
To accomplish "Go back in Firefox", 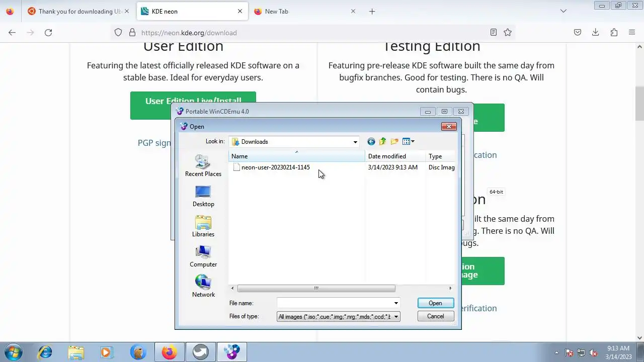I will pyautogui.click(x=12, y=33).
